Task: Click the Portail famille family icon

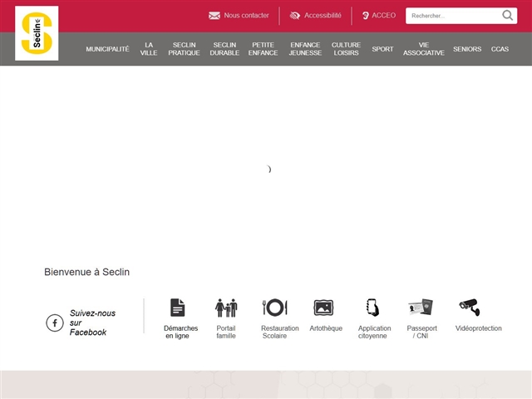Action: coord(226,308)
